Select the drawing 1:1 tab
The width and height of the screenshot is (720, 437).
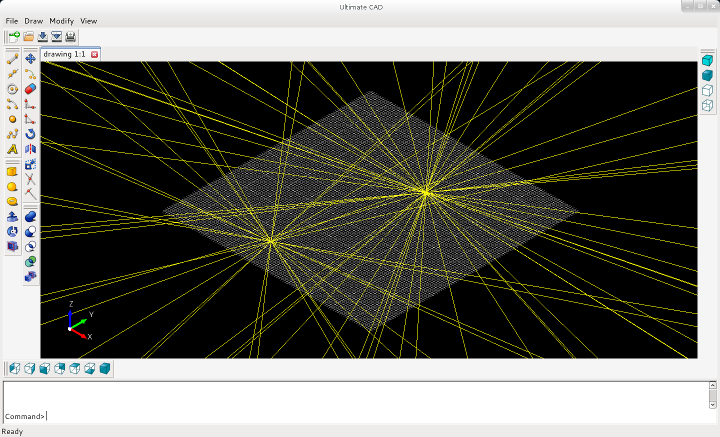pos(65,54)
